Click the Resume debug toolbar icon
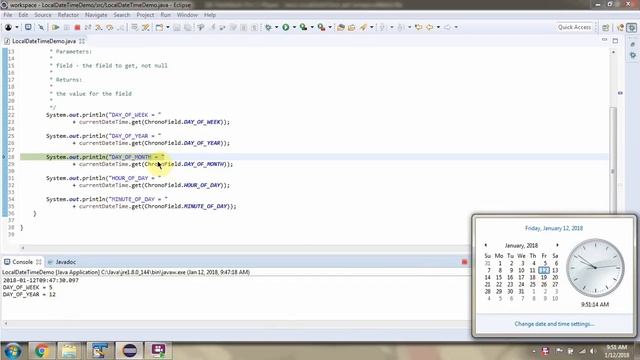 coord(56,27)
